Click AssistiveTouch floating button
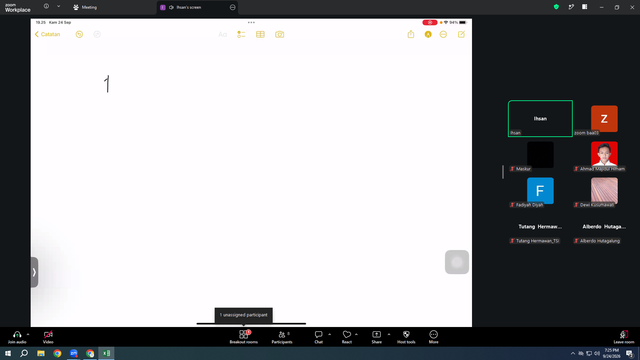Viewport: 640px width, 360px height. click(x=457, y=262)
